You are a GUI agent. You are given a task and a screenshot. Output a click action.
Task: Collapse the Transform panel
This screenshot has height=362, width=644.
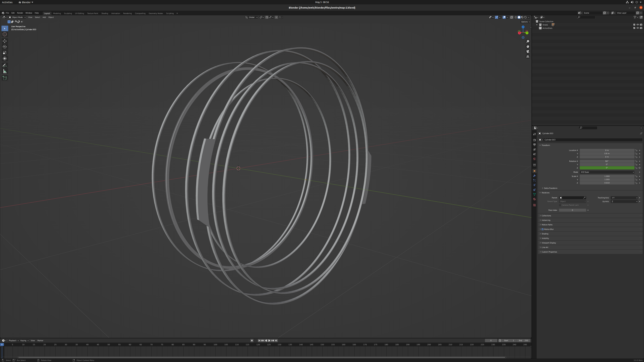coord(546,145)
